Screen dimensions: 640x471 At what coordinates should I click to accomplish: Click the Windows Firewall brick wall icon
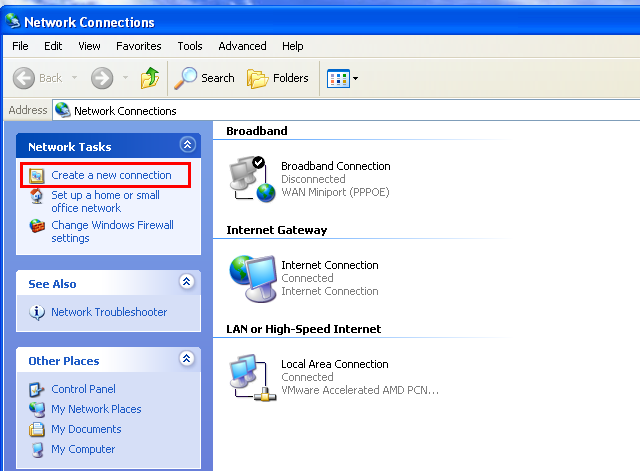tap(37, 226)
